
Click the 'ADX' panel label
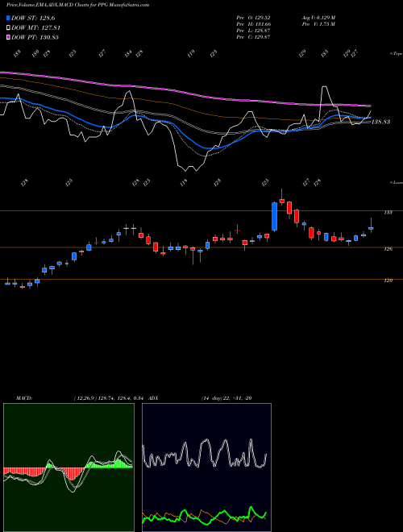pyautogui.click(x=154, y=398)
